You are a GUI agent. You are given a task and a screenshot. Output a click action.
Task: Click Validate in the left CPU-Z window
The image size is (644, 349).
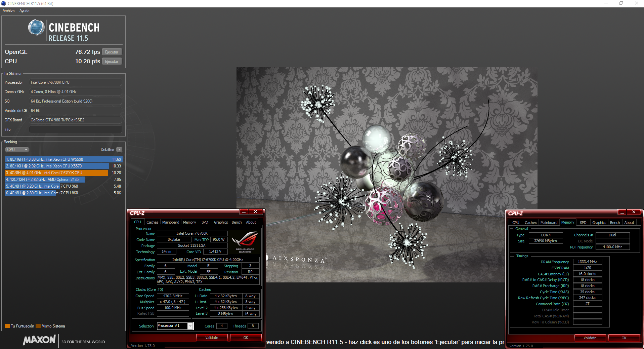pos(212,338)
